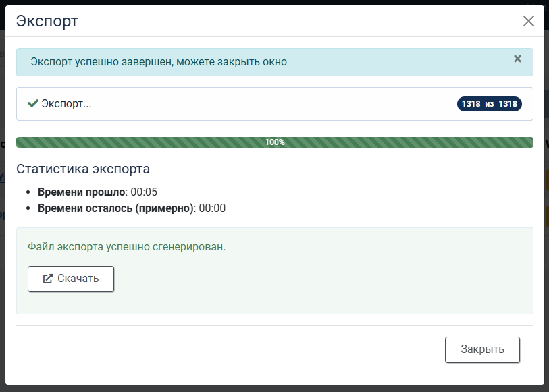Click the Статистика экспорта heading

click(x=83, y=169)
